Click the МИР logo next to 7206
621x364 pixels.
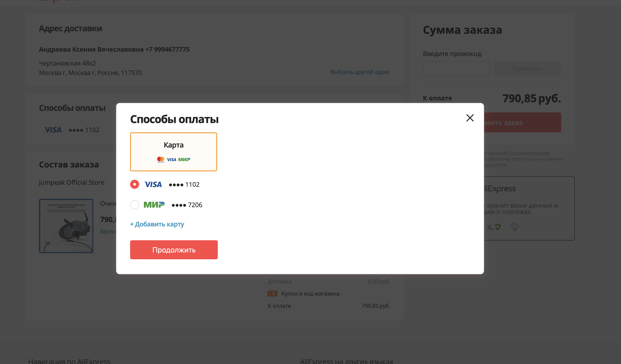point(154,204)
